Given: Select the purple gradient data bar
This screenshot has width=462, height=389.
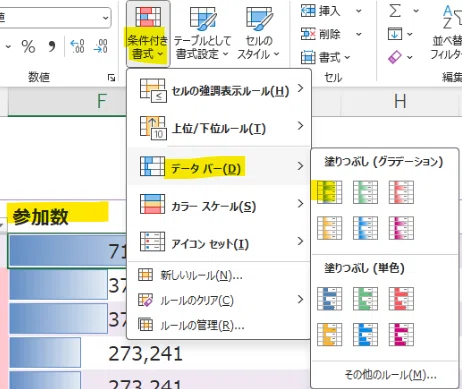Looking at the screenshot, I should click(401, 228).
